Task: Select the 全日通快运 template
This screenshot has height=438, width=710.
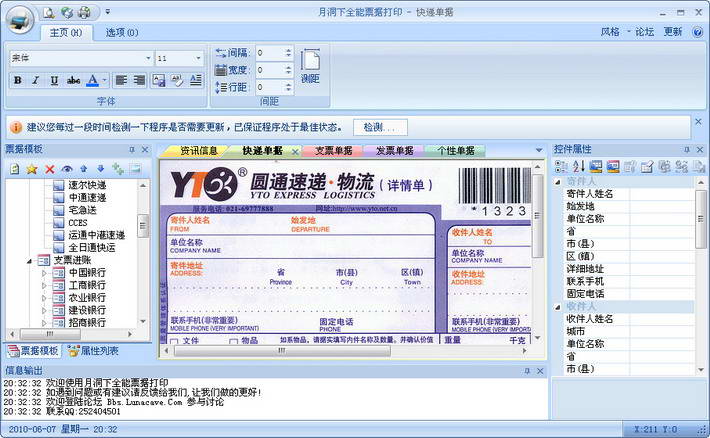Action: [x=92, y=248]
